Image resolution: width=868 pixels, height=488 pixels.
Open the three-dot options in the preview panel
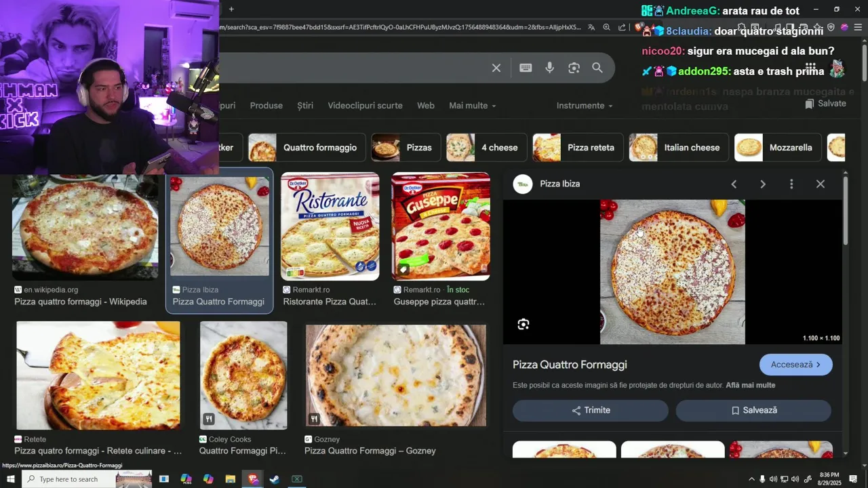791,184
